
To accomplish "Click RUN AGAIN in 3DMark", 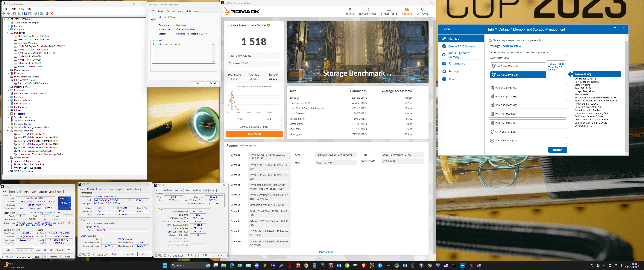I will click(x=254, y=134).
